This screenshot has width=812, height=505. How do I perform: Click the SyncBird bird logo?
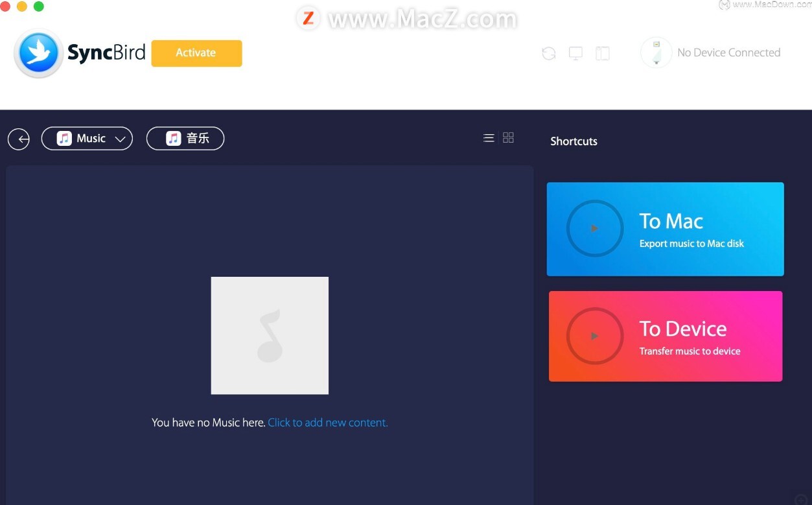39,54
